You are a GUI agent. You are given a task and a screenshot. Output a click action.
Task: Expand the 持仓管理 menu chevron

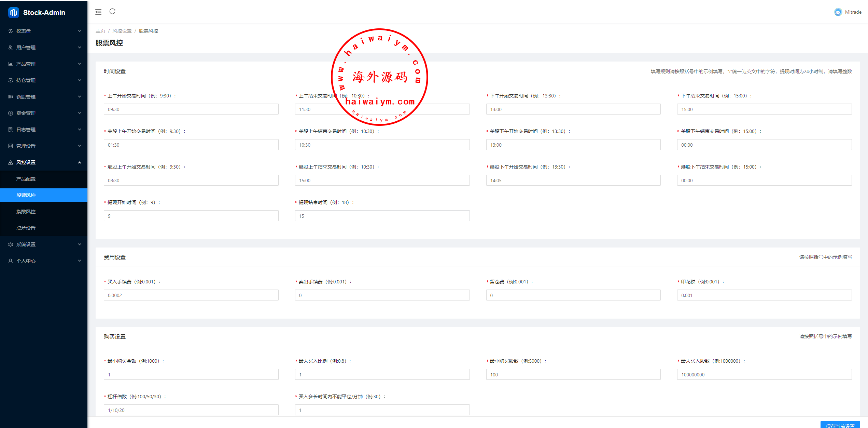[x=80, y=80]
